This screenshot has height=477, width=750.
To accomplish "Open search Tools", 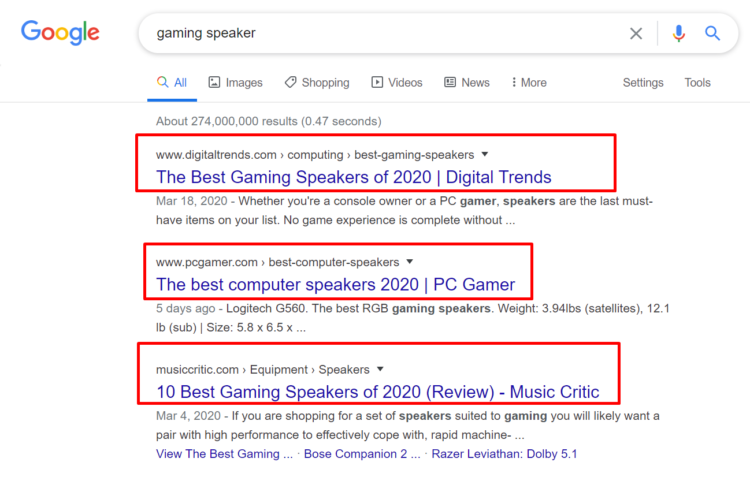I will (697, 82).
